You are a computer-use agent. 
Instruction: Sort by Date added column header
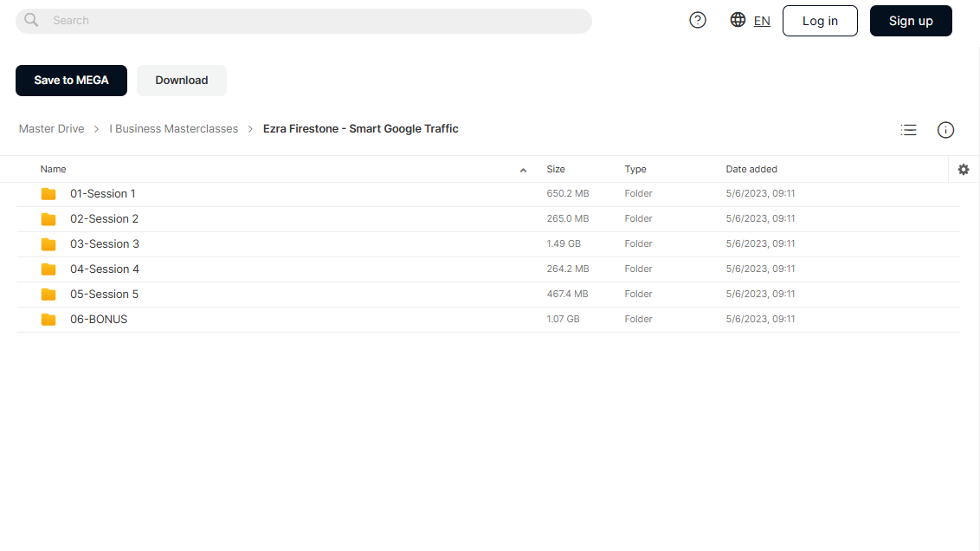pyautogui.click(x=751, y=169)
